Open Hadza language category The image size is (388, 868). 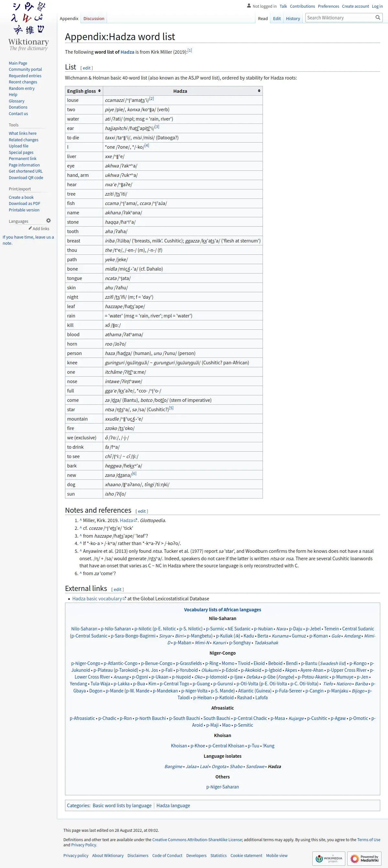click(173, 806)
